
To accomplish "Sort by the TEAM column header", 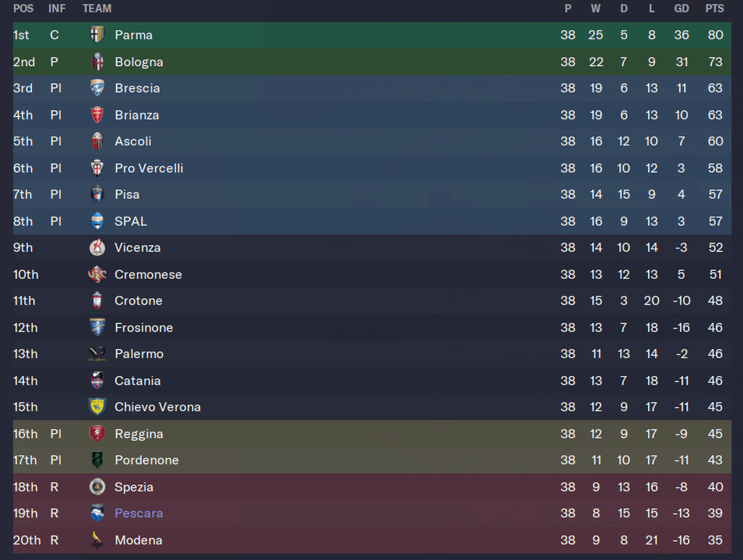I will pyautogui.click(x=97, y=9).
